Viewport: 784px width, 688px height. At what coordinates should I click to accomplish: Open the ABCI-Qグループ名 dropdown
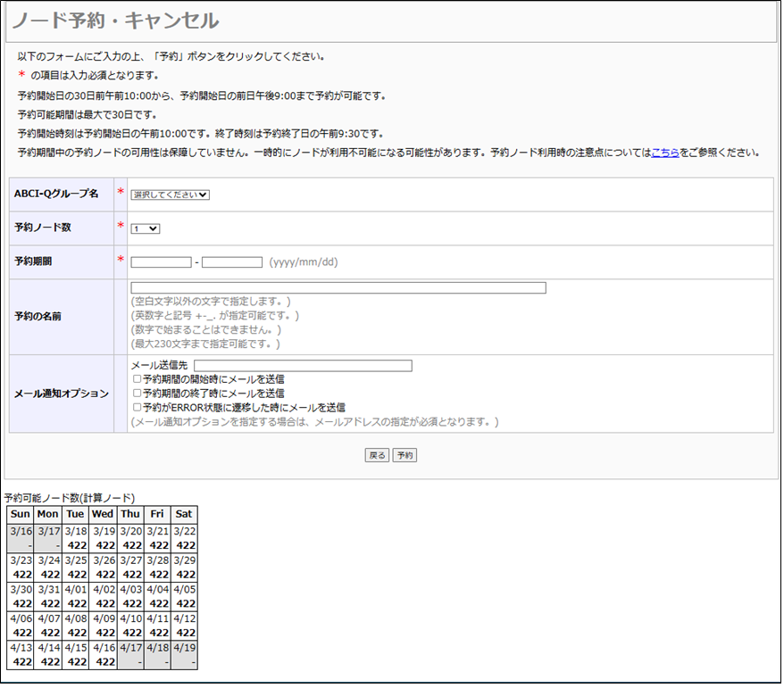[170, 195]
